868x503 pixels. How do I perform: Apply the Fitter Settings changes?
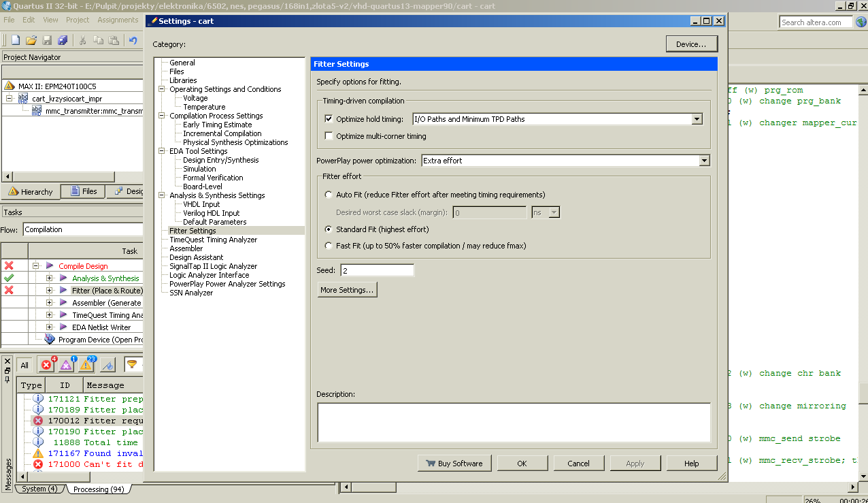[x=635, y=462]
